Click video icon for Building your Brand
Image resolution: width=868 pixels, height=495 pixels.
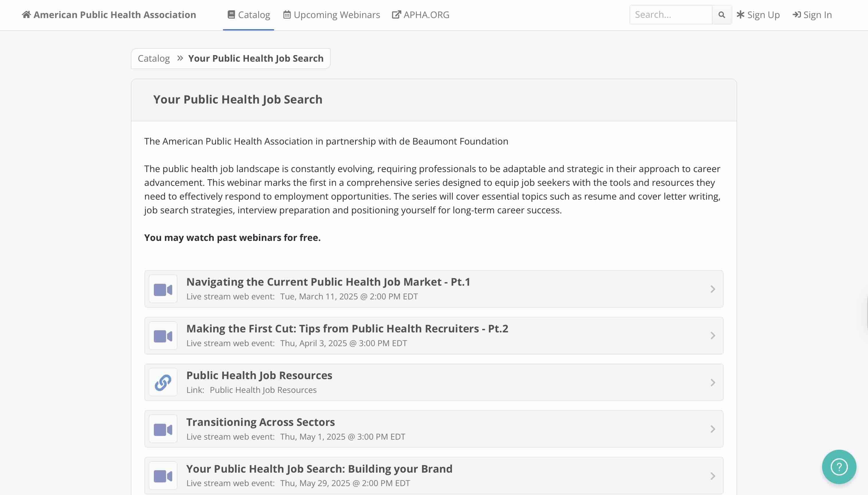pyautogui.click(x=163, y=476)
